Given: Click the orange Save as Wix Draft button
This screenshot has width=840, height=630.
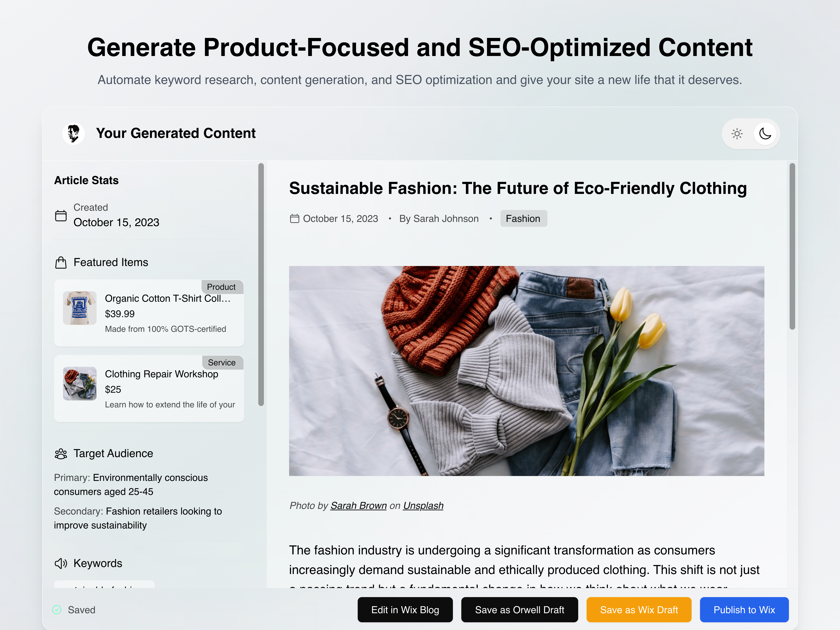Looking at the screenshot, I should click(639, 610).
